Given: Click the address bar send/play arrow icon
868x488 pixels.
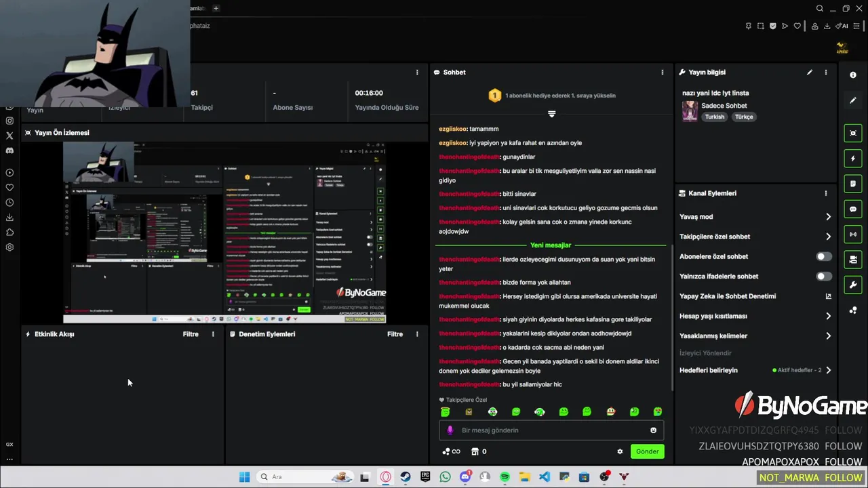Looking at the screenshot, I should point(785,26).
